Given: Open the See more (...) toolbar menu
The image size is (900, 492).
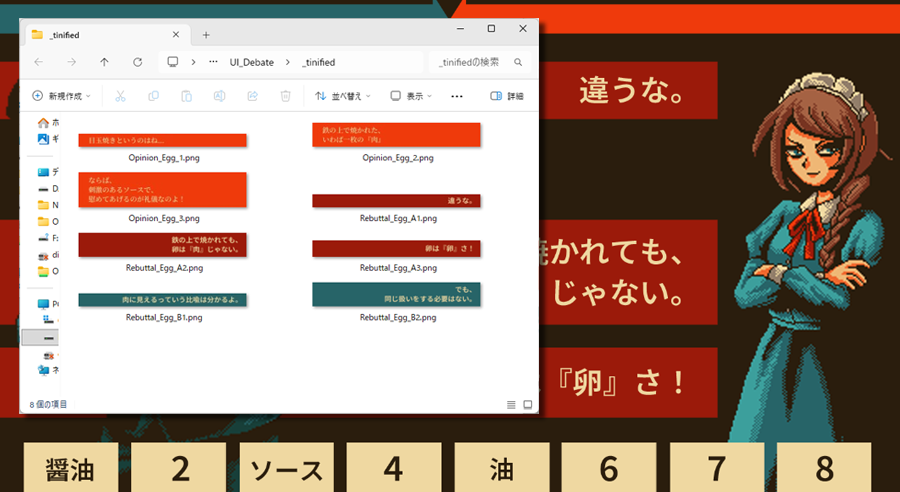Looking at the screenshot, I should (x=457, y=96).
